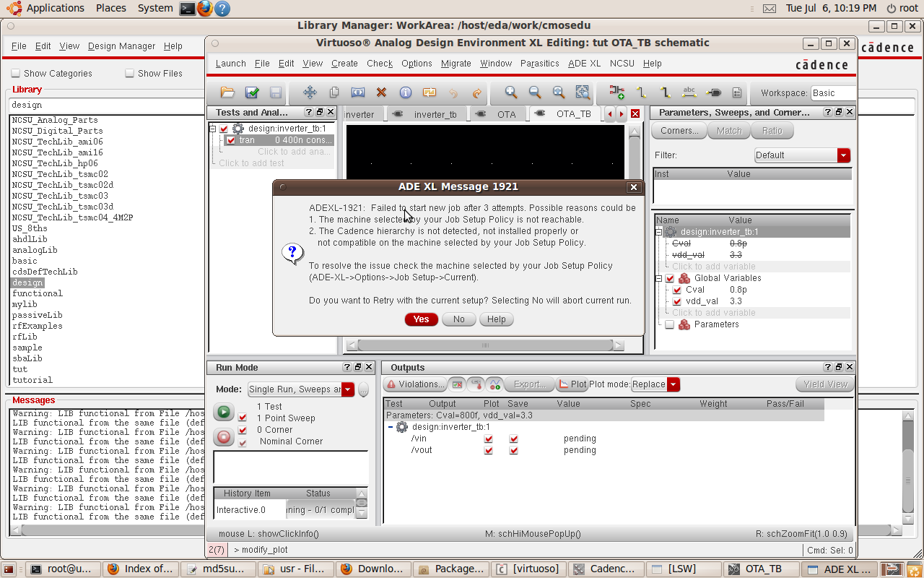Collapse the Global Variables tree node
Image resolution: width=924 pixels, height=578 pixels.
point(659,278)
